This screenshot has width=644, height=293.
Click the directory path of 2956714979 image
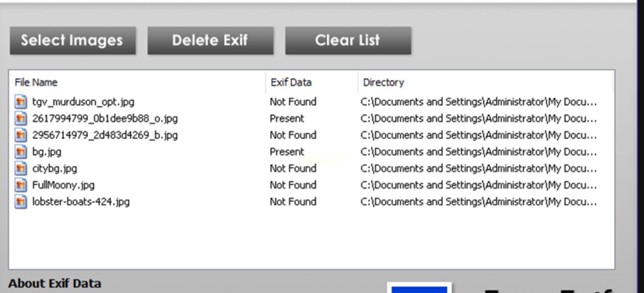coord(478,135)
